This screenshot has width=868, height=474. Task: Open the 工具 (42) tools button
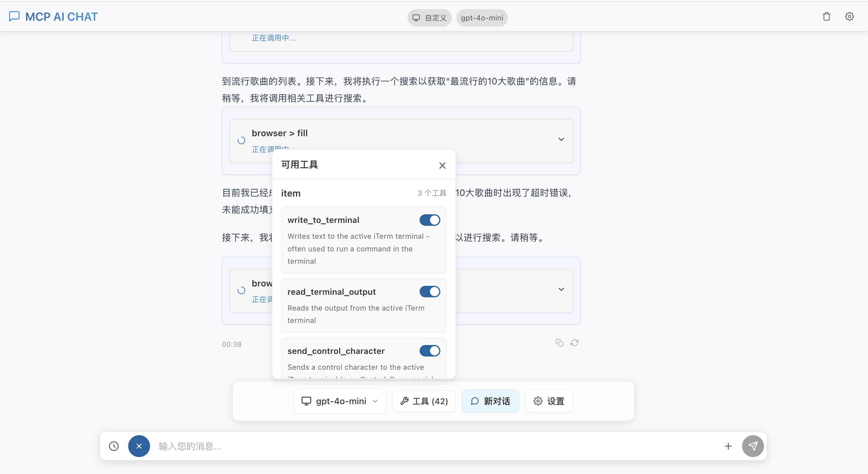point(424,401)
